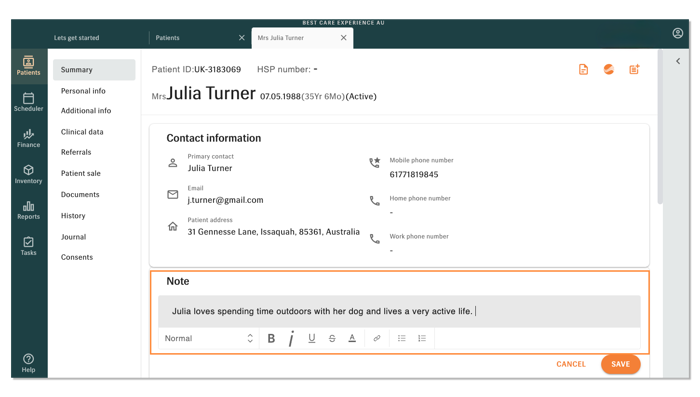Toggle bold formatting in note
The height and width of the screenshot is (397, 700).
[x=271, y=338]
